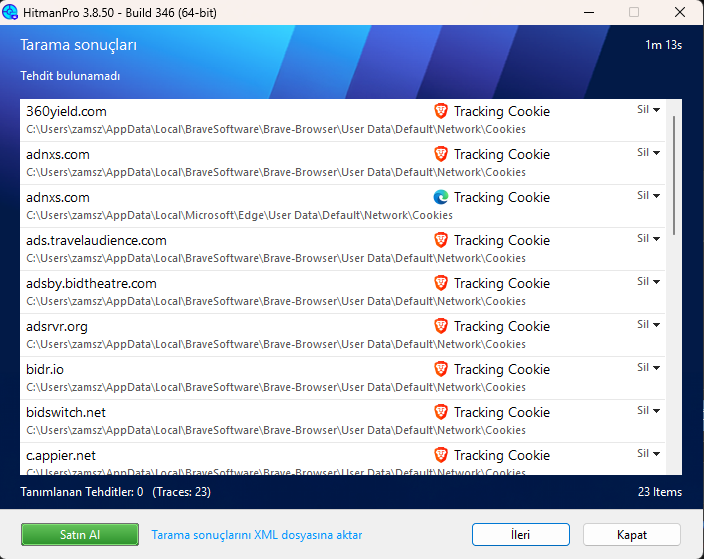
Task: Click Brave icon on adsby.bidtheatre.com row
Action: (441, 283)
